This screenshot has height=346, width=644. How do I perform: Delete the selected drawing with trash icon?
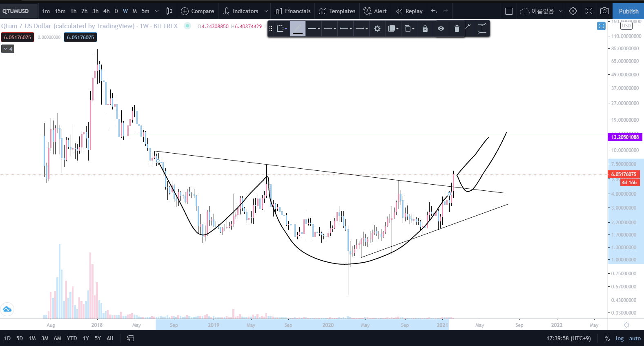[x=457, y=29]
